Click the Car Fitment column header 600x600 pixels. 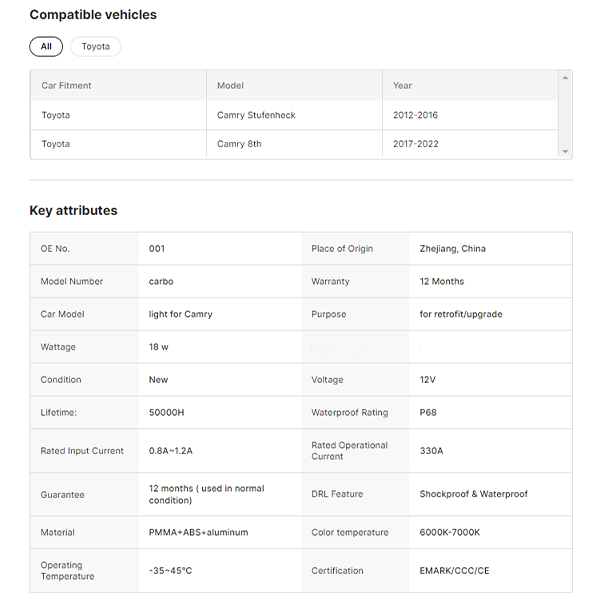66,86
